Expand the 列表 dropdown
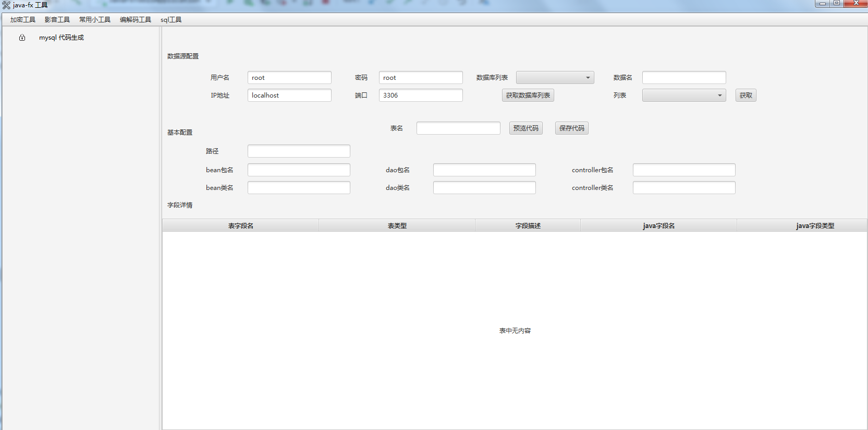 click(x=683, y=95)
